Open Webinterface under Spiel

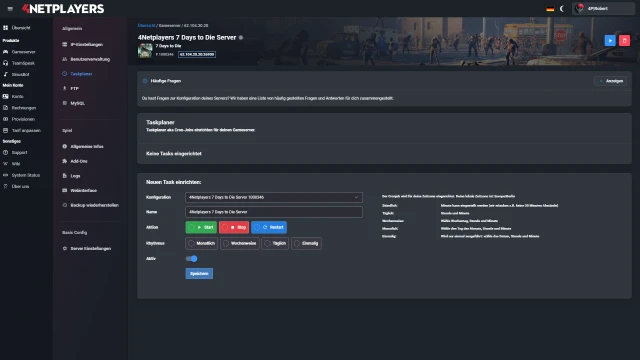[x=80, y=191]
